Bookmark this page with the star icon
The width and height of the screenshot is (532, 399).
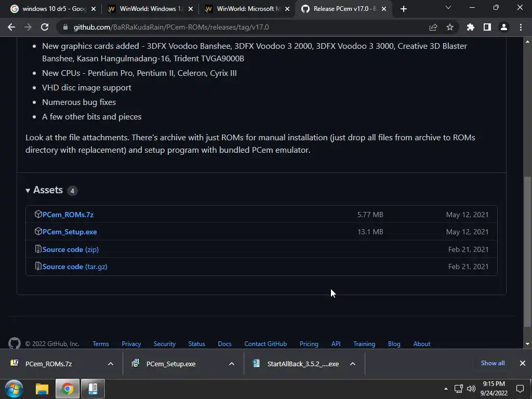coord(450,27)
